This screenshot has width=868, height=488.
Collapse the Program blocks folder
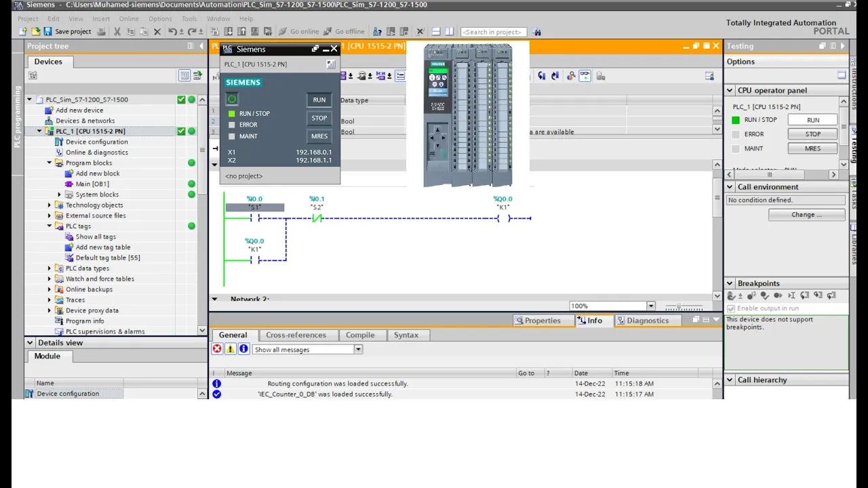tap(50, 163)
